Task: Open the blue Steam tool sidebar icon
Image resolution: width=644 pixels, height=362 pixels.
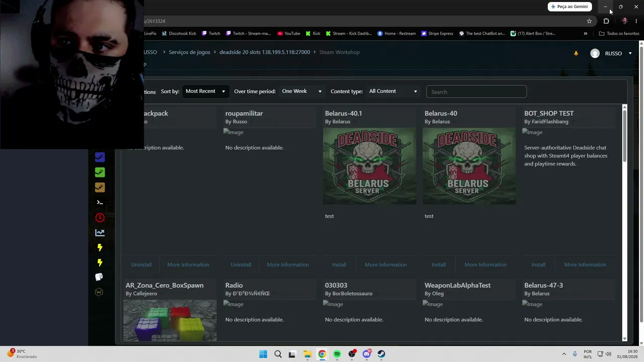Action: coord(100,157)
